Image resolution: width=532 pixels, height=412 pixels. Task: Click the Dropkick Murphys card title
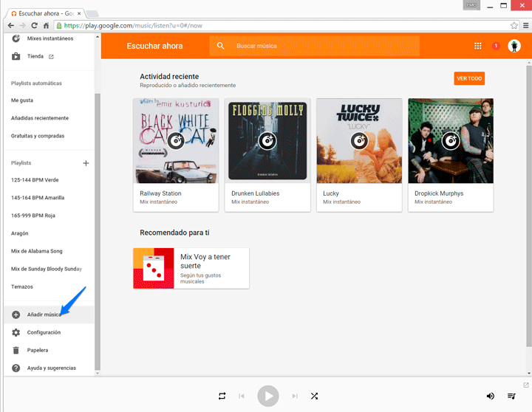(x=439, y=193)
